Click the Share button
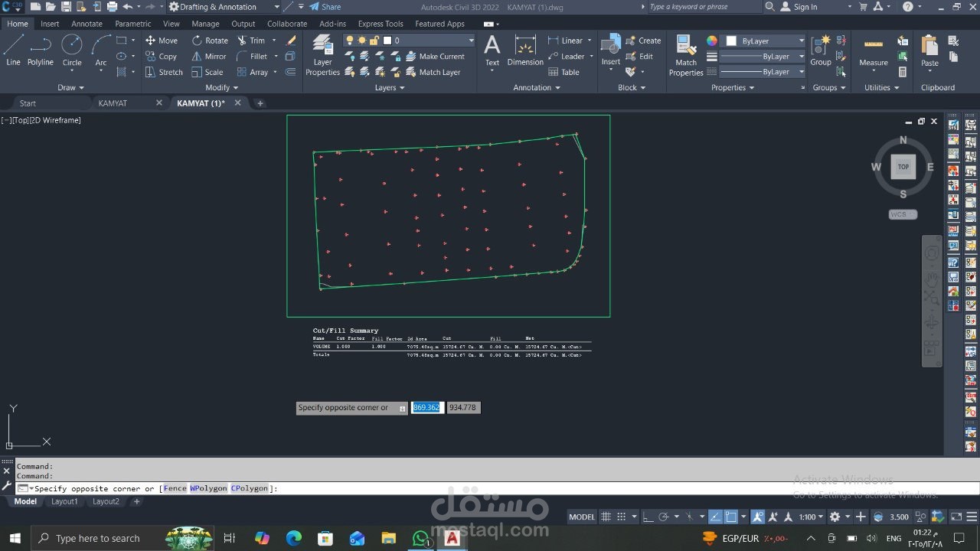 tap(325, 7)
